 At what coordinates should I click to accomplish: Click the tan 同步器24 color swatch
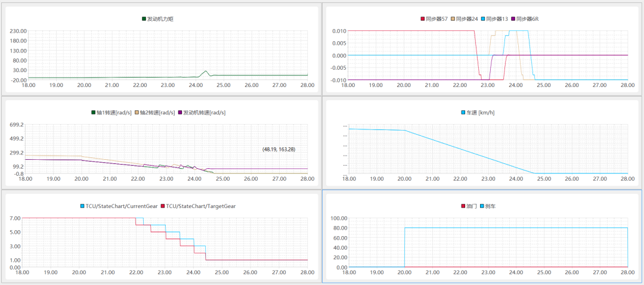coord(453,18)
